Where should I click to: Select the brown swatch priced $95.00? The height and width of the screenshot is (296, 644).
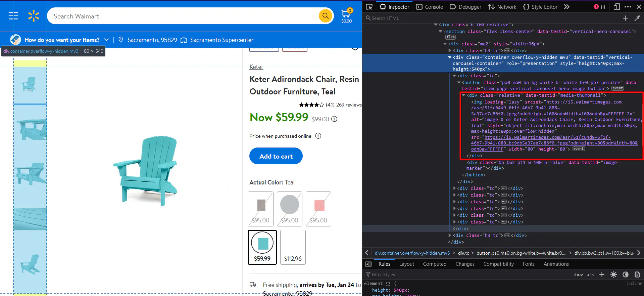(x=260, y=209)
